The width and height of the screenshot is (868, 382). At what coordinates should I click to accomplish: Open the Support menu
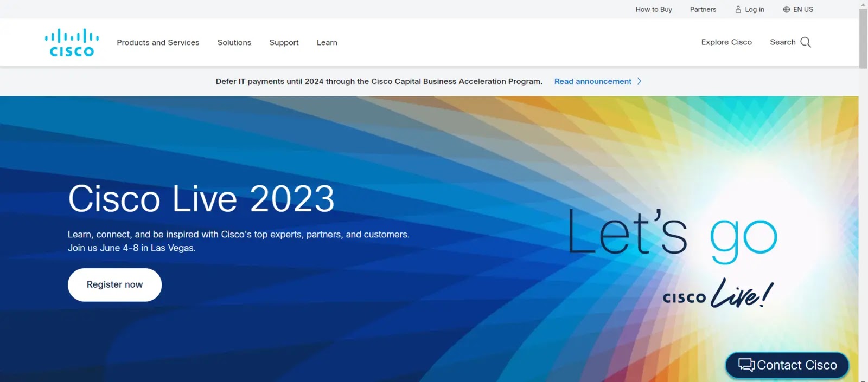point(284,42)
